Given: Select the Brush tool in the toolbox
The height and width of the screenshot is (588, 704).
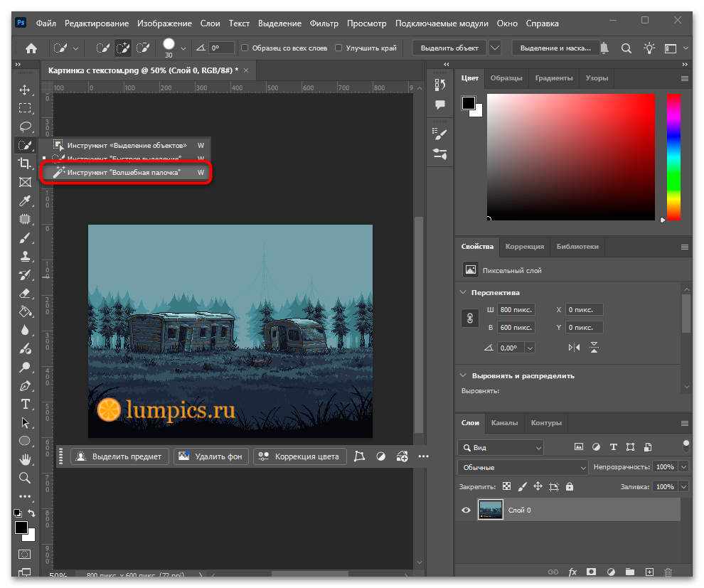Looking at the screenshot, I should (x=25, y=238).
